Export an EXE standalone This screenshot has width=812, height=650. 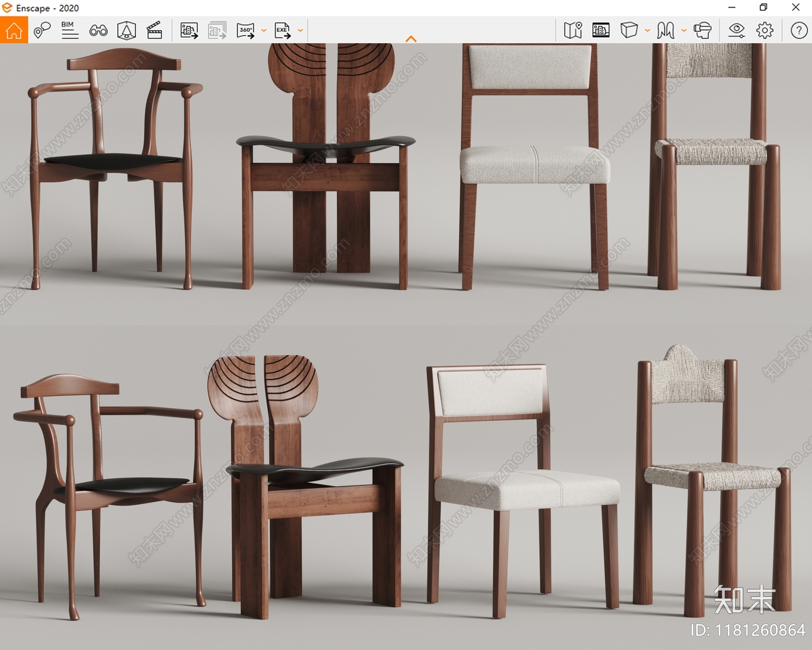point(283,30)
